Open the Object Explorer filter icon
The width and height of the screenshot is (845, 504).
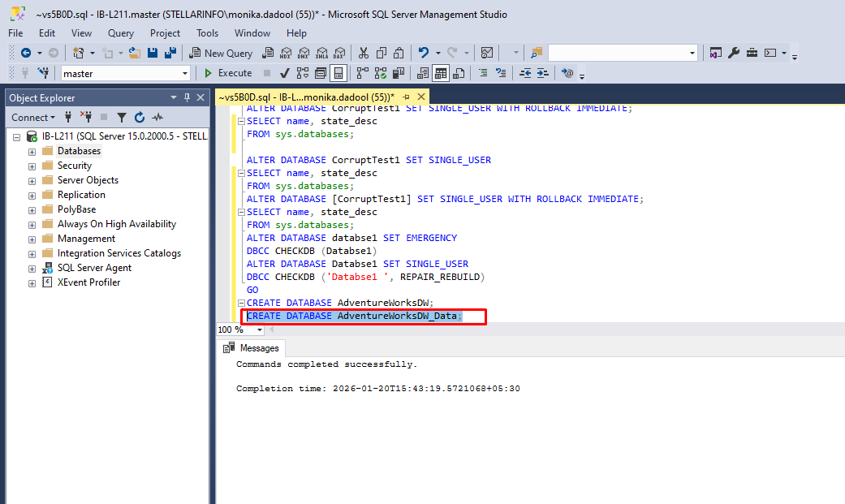point(122,117)
